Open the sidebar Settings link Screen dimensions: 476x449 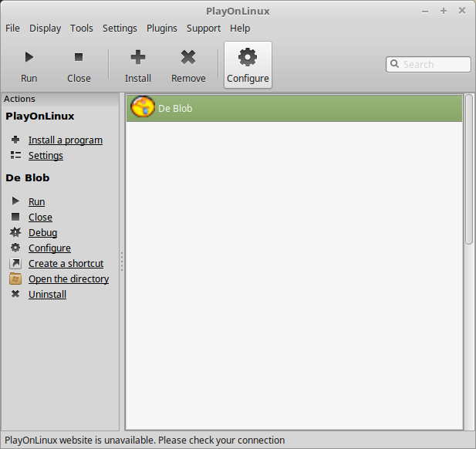pos(46,156)
